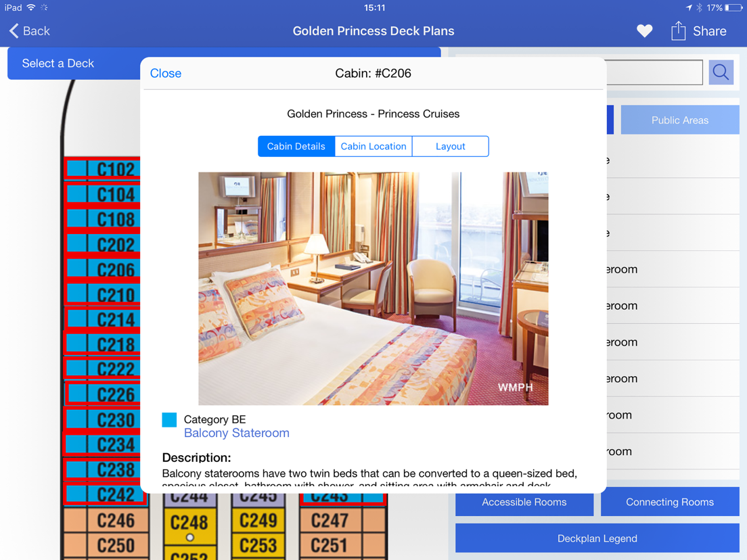This screenshot has width=747, height=560.
Task: Select cabin C251 on the deck plan
Action: tap(342, 546)
